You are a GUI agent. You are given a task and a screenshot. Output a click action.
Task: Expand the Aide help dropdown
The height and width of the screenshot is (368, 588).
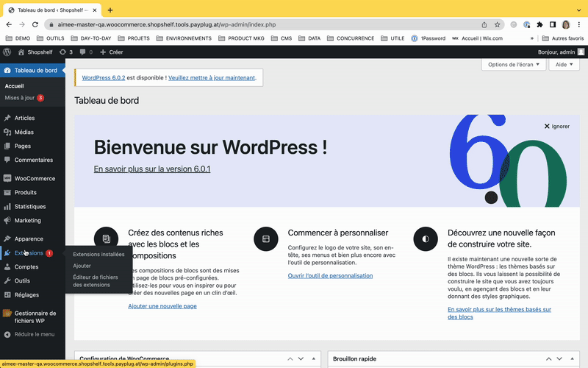click(x=564, y=65)
